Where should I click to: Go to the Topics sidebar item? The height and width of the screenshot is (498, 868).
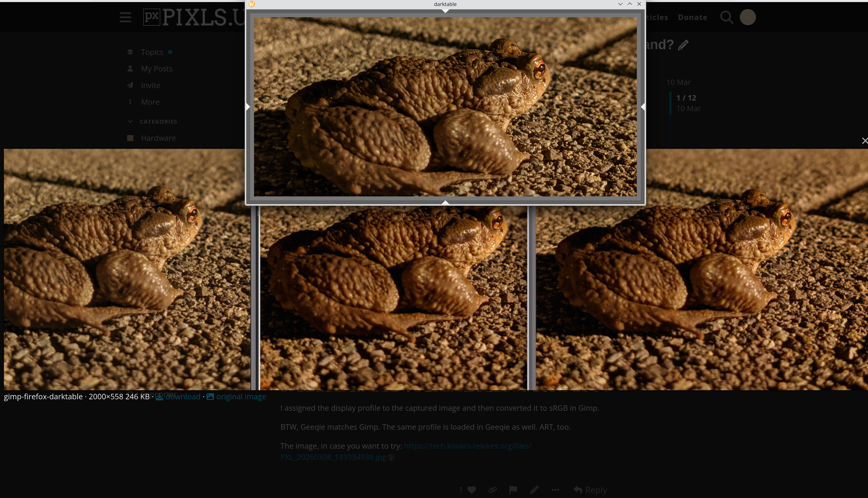click(x=152, y=52)
